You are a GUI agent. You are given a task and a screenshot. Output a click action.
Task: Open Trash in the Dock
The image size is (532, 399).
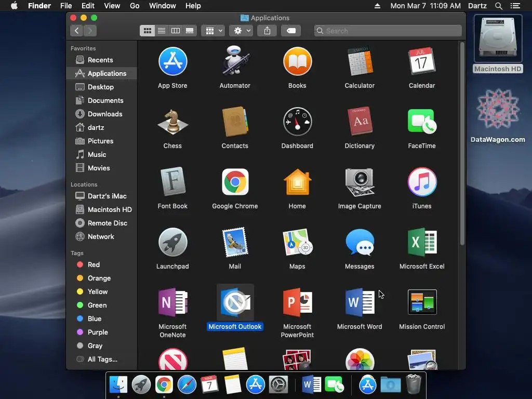[413, 384]
